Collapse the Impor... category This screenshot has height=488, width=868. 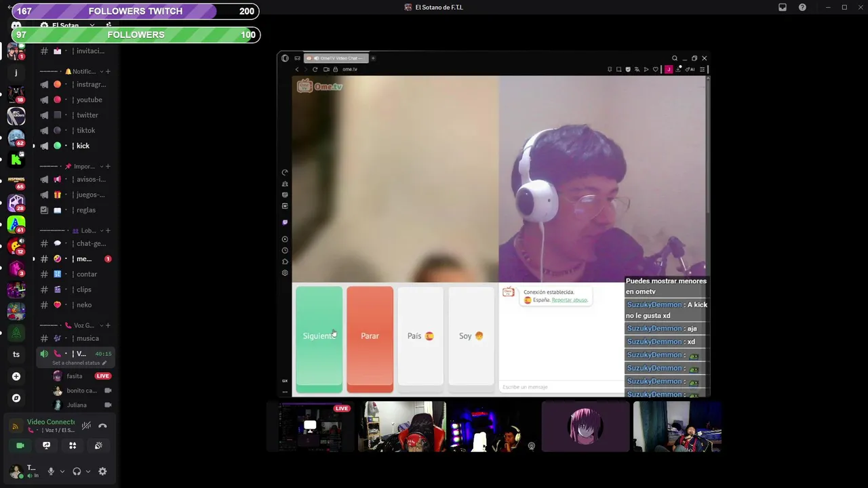click(83, 166)
